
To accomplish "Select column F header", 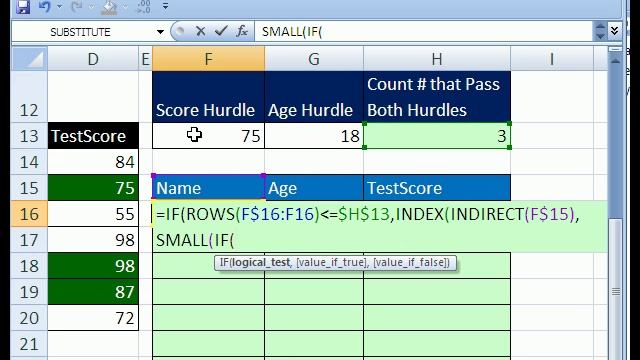I will tap(209, 59).
